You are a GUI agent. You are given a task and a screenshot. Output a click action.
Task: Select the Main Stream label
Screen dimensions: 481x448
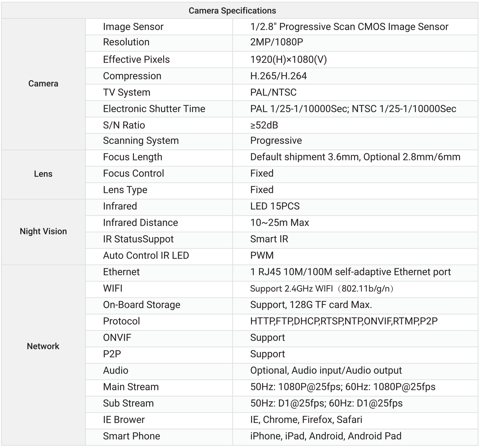coord(131,387)
